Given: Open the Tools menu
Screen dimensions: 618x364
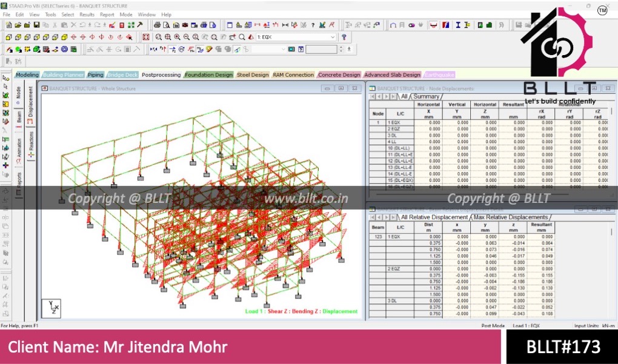Looking at the screenshot, I should 50,15.
